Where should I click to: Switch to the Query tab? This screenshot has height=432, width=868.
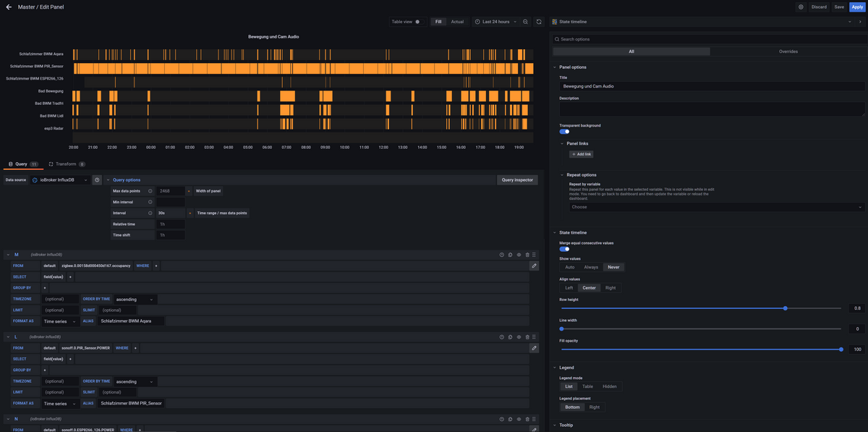click(22, 164)
